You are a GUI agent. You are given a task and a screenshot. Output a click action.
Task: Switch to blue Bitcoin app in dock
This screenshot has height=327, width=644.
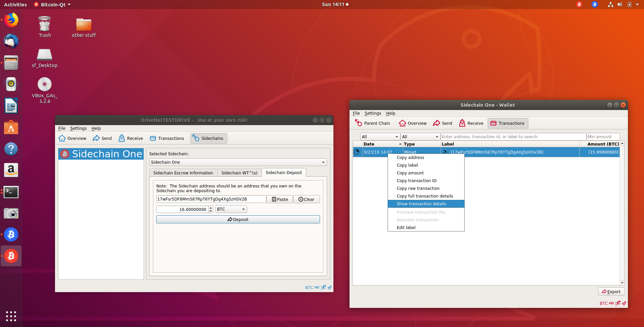11,234
